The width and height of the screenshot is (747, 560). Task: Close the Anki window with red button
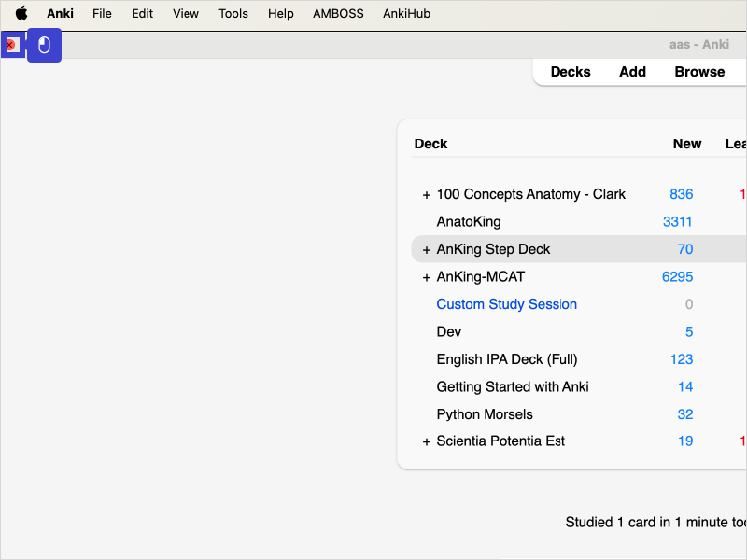coord(10,45)
